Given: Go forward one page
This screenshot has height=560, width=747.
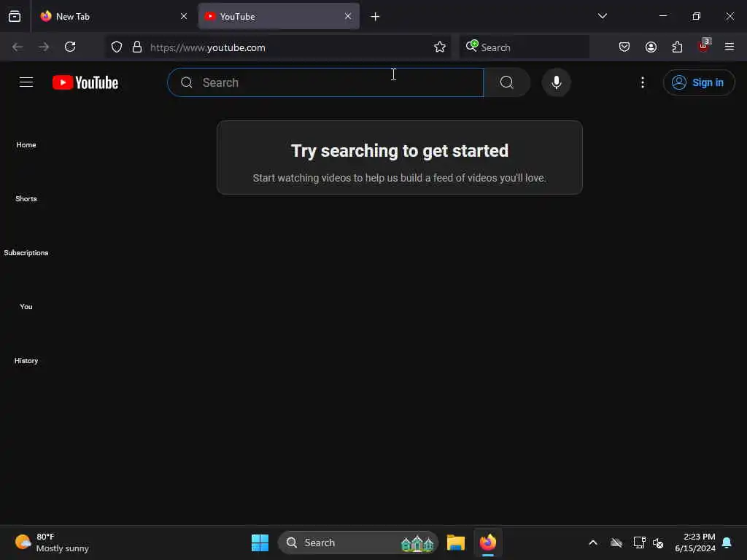Looking at the screenshot, I should [44, 47].
